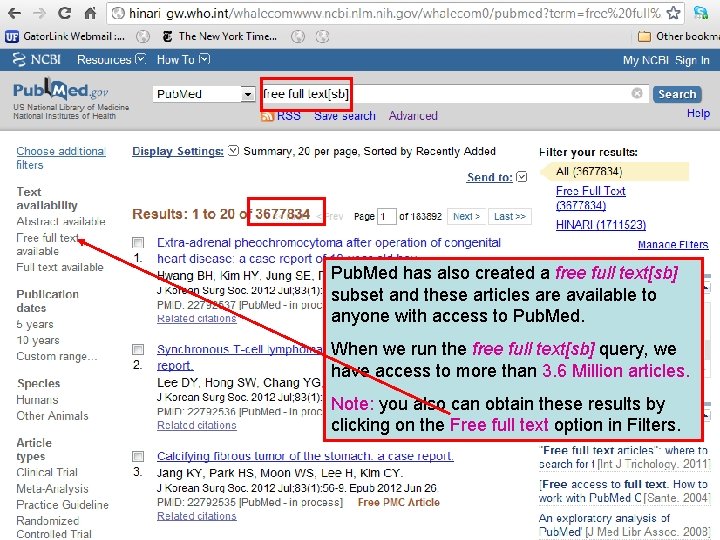Filter publication dates to 5 years
This screenshot has height=540, width=720.
[x=35, y=324]
